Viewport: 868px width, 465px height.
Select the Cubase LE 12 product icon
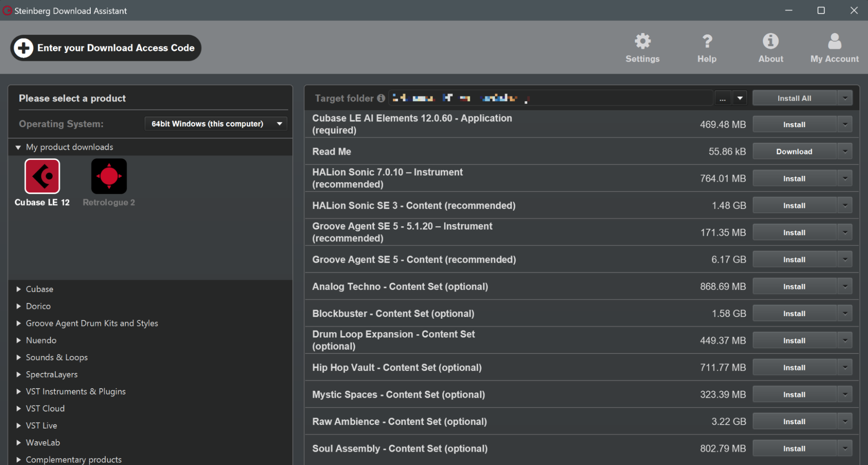(x=42, y=176)
